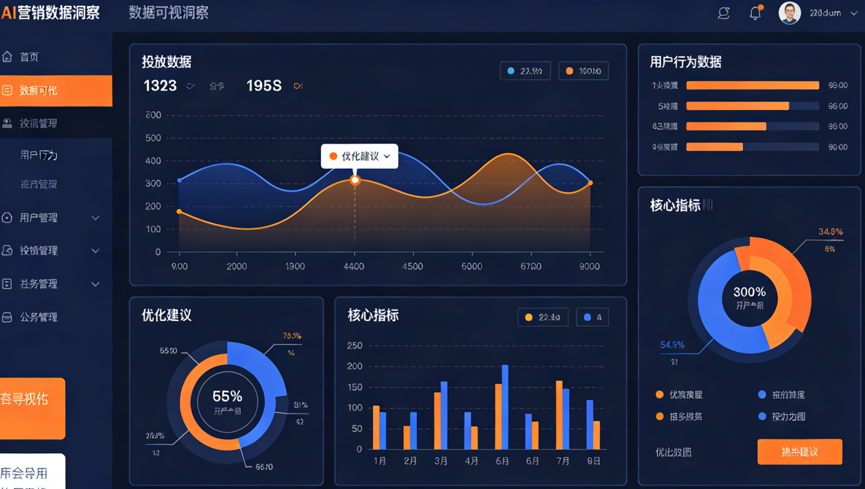The image size is (865, 489).
Task: Click the small orange icon beside 195S
Action: pyautogui.click(x=298, y=86)
